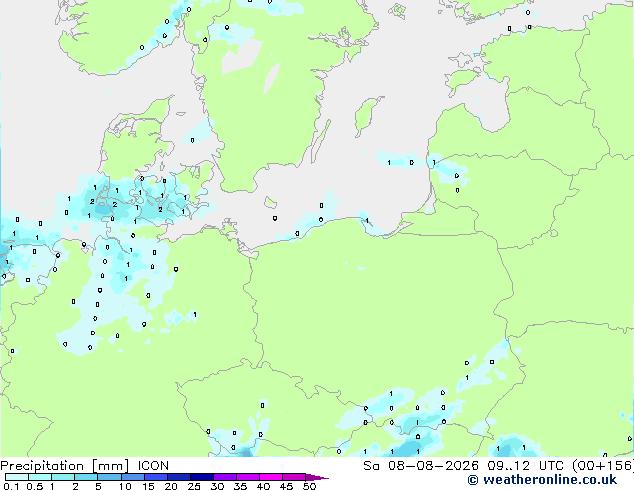Pick the 20–25 mm dark blue swatch
The width and height of the screenshot is (634, 490).
click(x=178, y=477)
